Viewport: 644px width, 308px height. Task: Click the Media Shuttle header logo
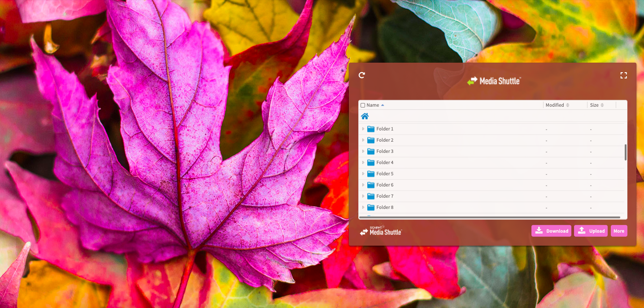(493, 81)
